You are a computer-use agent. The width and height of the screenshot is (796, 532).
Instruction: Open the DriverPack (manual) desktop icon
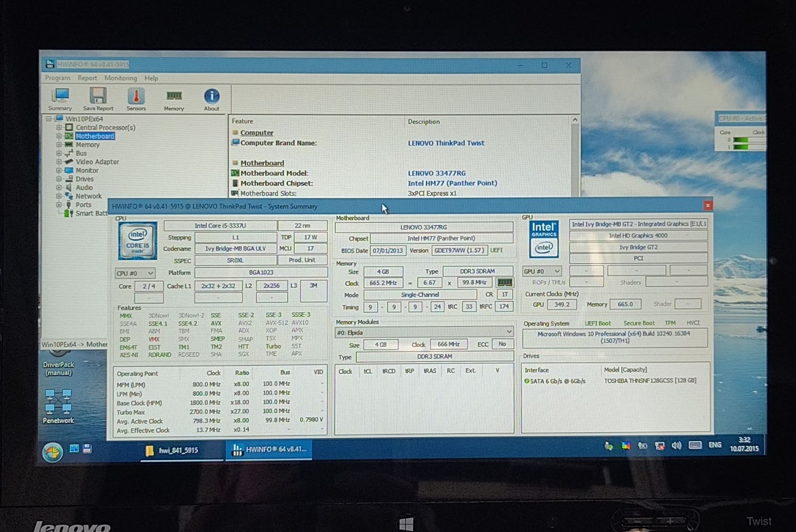(58, 362)
